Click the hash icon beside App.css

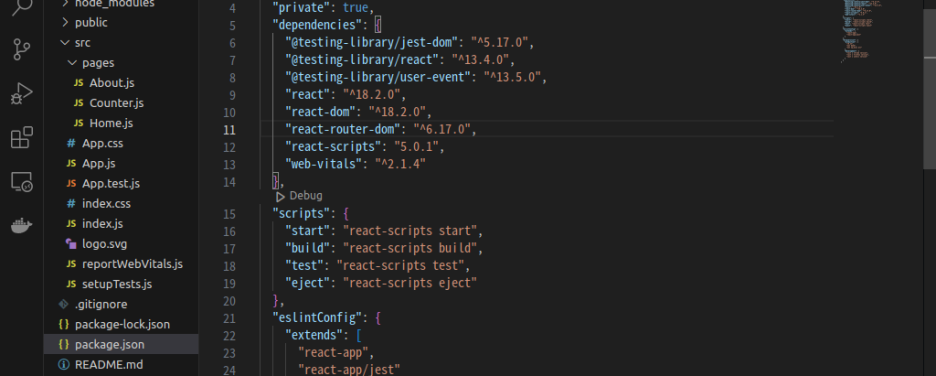(x=71, y=143)
